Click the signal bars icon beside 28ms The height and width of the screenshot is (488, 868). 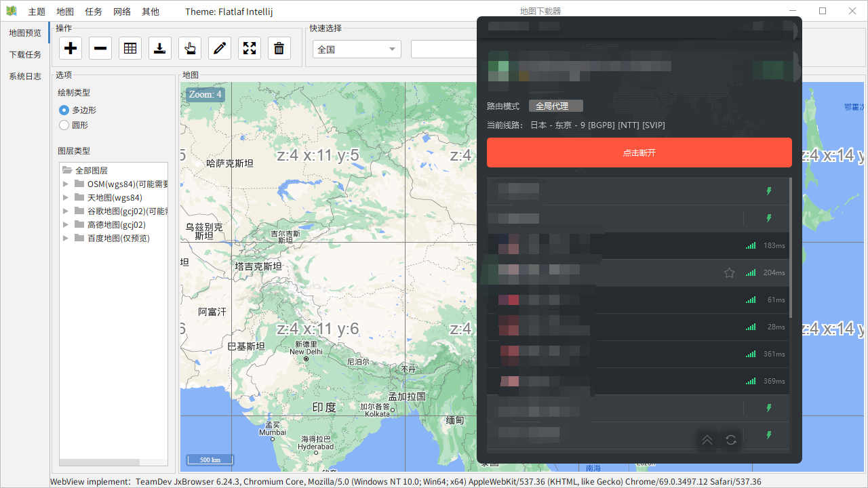tap(751, 327)
